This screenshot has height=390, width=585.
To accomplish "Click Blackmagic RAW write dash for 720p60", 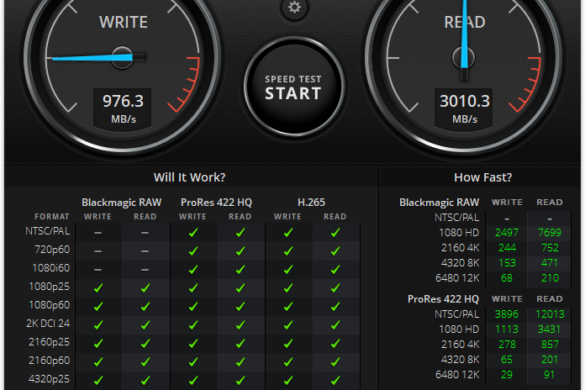I will (98, 251).
